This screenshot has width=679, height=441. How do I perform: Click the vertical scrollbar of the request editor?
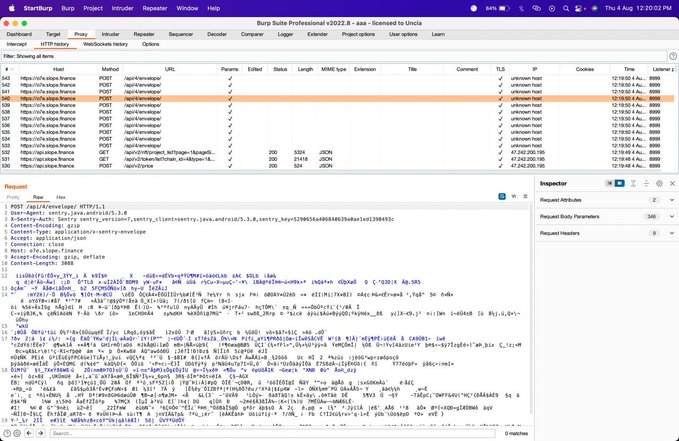click(x=531, y=308)
